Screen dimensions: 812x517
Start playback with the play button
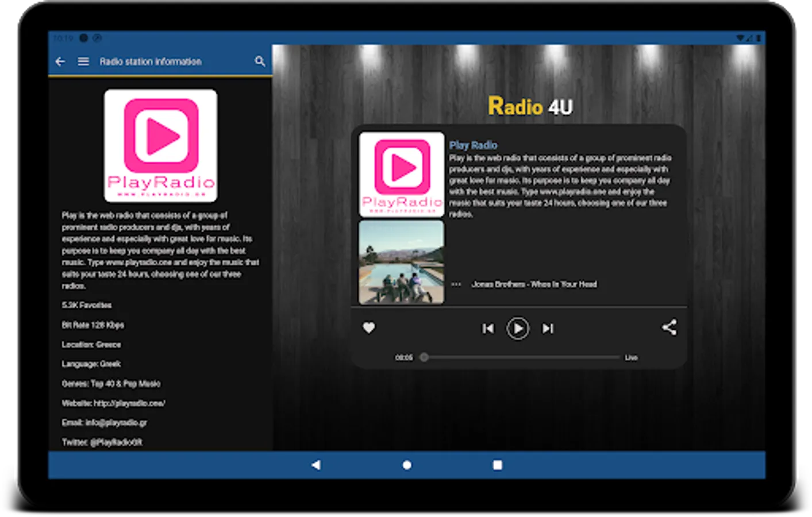[518, 329]
